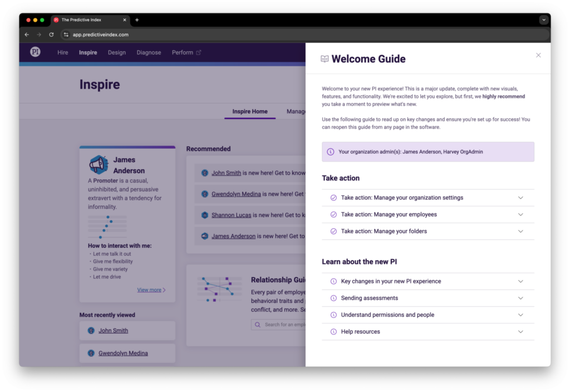Screen dimensions: 570x392
Task: Click James Anderson's Promoter megaphone avatar
Action: (99, 165)
